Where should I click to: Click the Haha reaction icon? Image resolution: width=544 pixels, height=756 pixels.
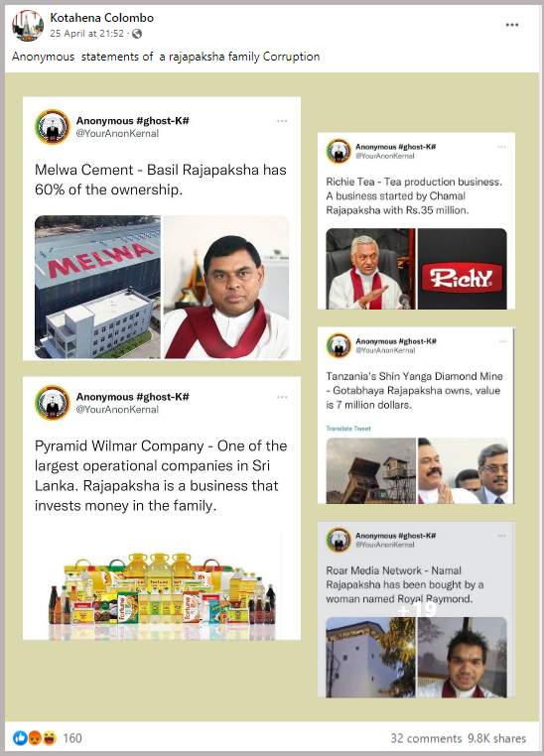pyautogui.click(x=50, y=738)
